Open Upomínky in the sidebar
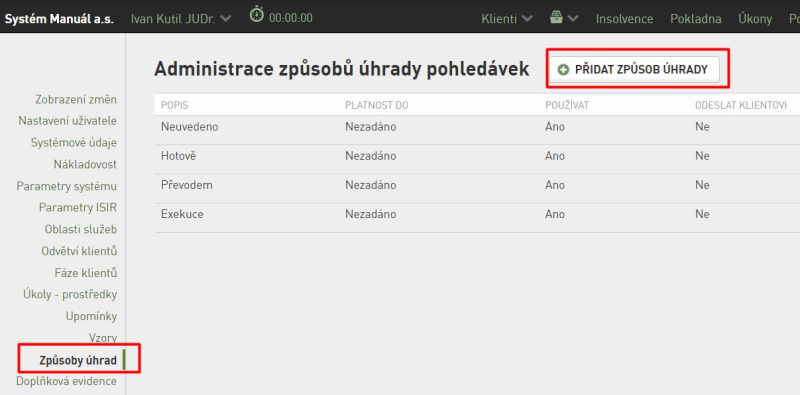Viewport: 800px width, 395px height. click(x=91, y=316)
